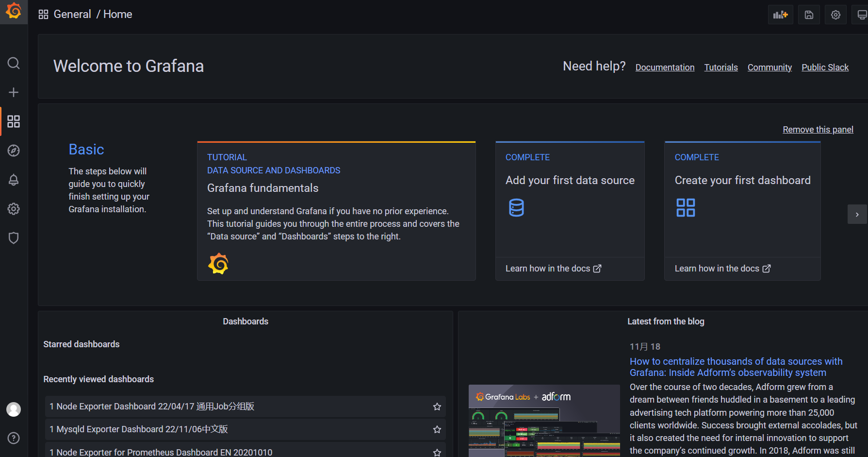Show next setup cards with right chevron
Screen dimensions: 868x457
[x=857, y=214]
